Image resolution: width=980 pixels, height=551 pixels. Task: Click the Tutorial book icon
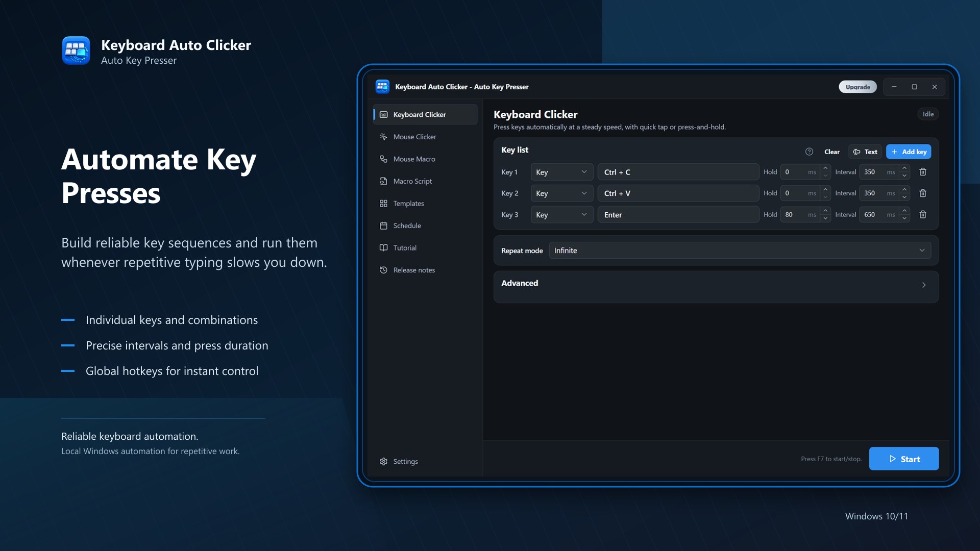pos(383,248)
